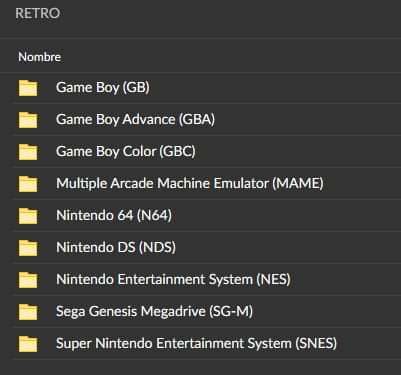Select the MAME folder icon
This screenshot has height=375, width=401.
pyautogui.click(x=28, y=184)
